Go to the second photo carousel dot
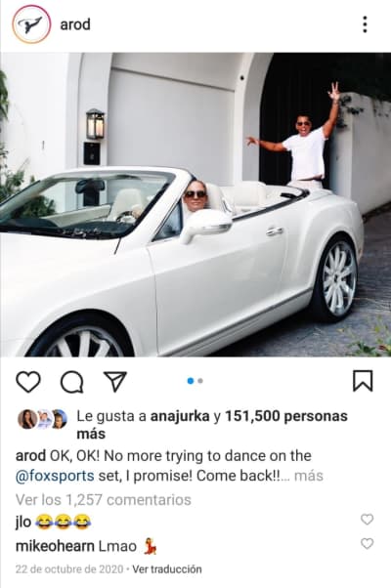 200,381
